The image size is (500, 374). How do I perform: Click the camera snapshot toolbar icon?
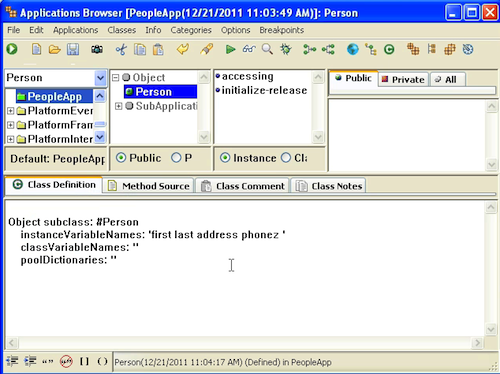(97, 50)
